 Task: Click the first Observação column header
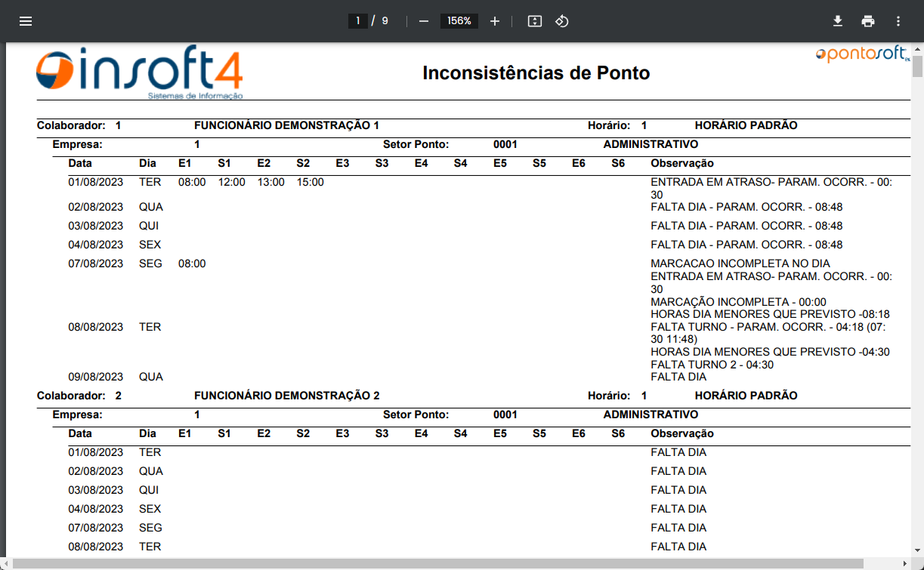coord(681,163)
